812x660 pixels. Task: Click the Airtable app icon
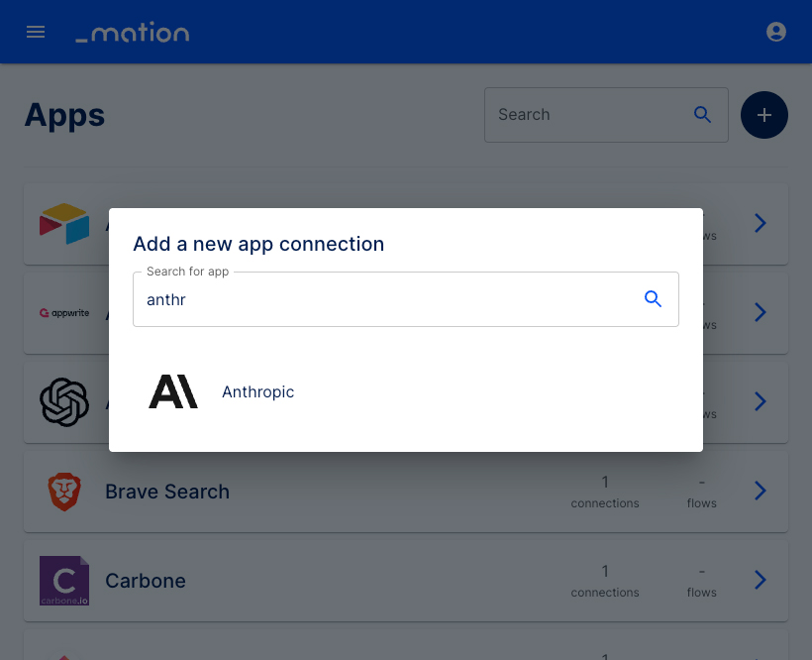tap(64, 223)
